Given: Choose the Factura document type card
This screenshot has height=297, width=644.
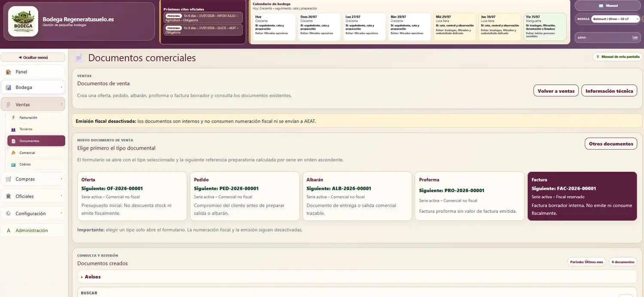Looking at the screenshot, I should (582, 196).
